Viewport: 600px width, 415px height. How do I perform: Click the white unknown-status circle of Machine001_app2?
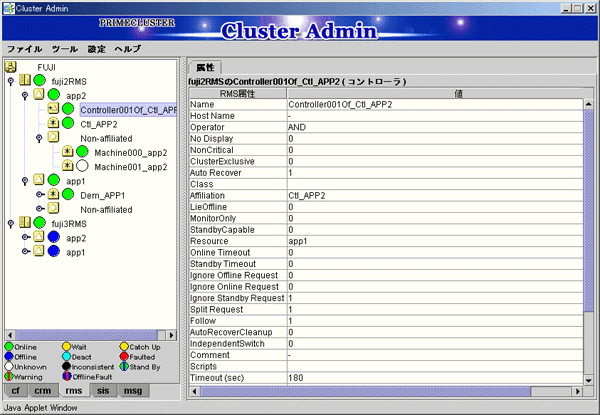click(x=82, y=166)
